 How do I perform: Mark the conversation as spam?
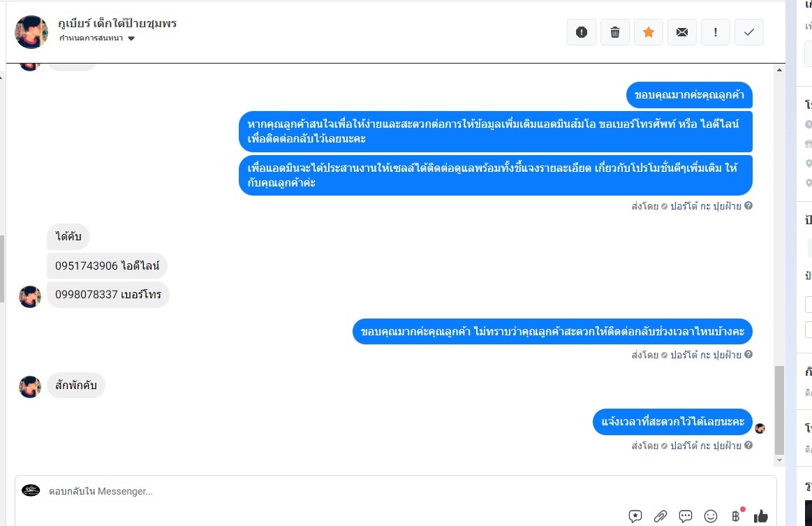tap(581, 32)
